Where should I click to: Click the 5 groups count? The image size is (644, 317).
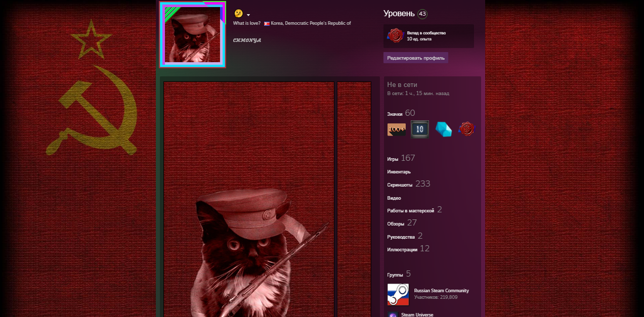point(408,274)
